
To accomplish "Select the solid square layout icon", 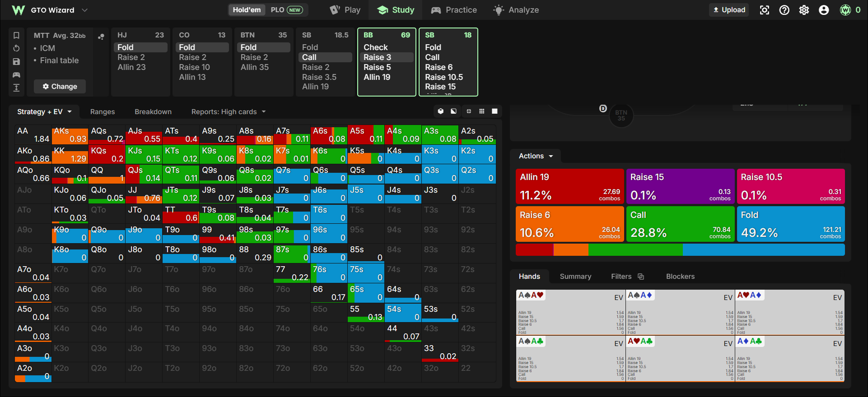I will click(x=495, y=111).
